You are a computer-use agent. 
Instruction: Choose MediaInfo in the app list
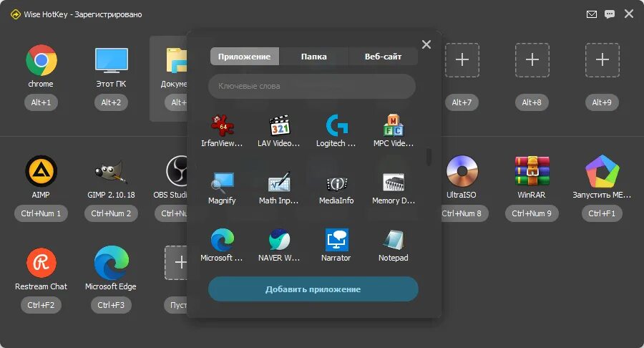click(337, 183)
